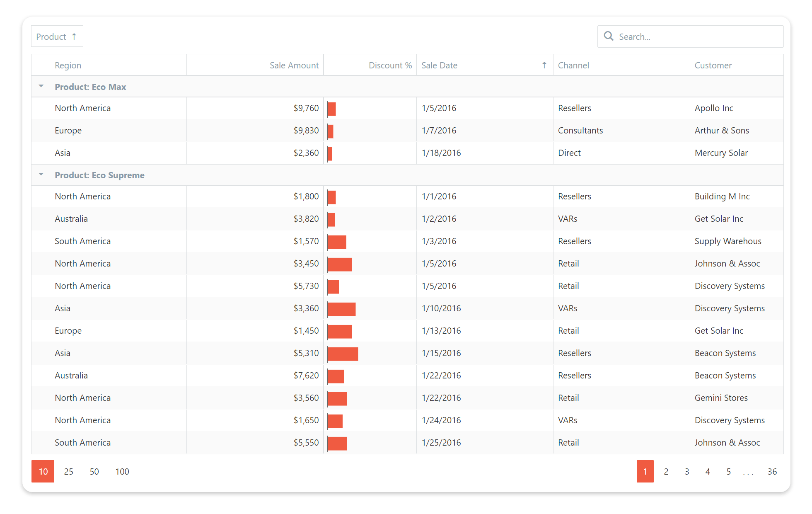
Task: Click the Product: Eco Max group label
Action: point(90,87)
